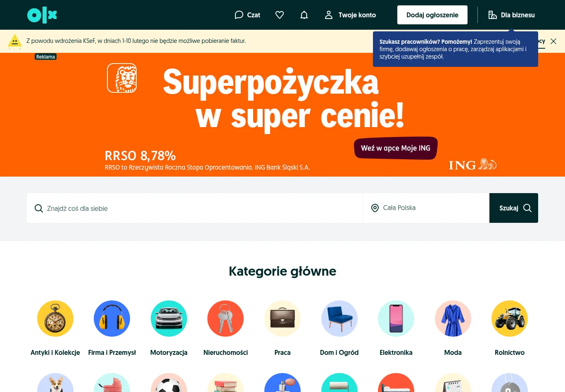Image resolution: width=565 pixels, height=392 pixels.
Task: Click the Dodaj ogłoszenie button
Action: coord(432,15)
